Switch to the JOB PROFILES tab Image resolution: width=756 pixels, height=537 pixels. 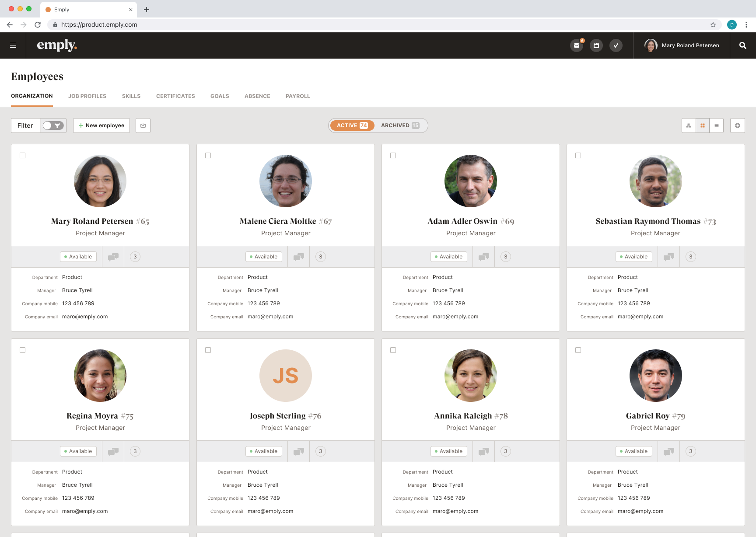tap(87, 96)
